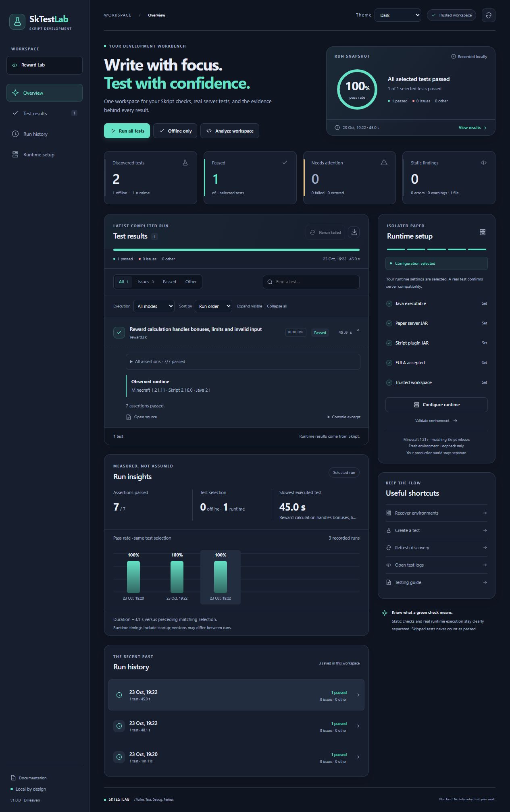Click the green test results progress bar
Screen dimensions: 510x812
(x=236, y=250)
